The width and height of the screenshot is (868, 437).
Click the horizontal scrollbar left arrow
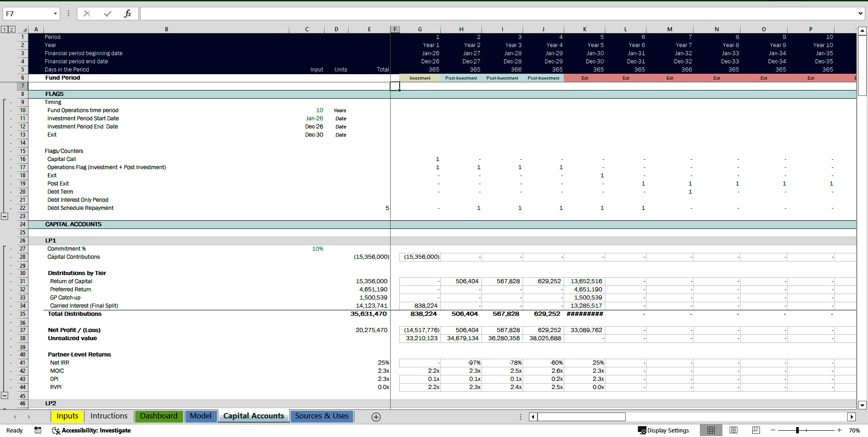(x=533, y=417)
